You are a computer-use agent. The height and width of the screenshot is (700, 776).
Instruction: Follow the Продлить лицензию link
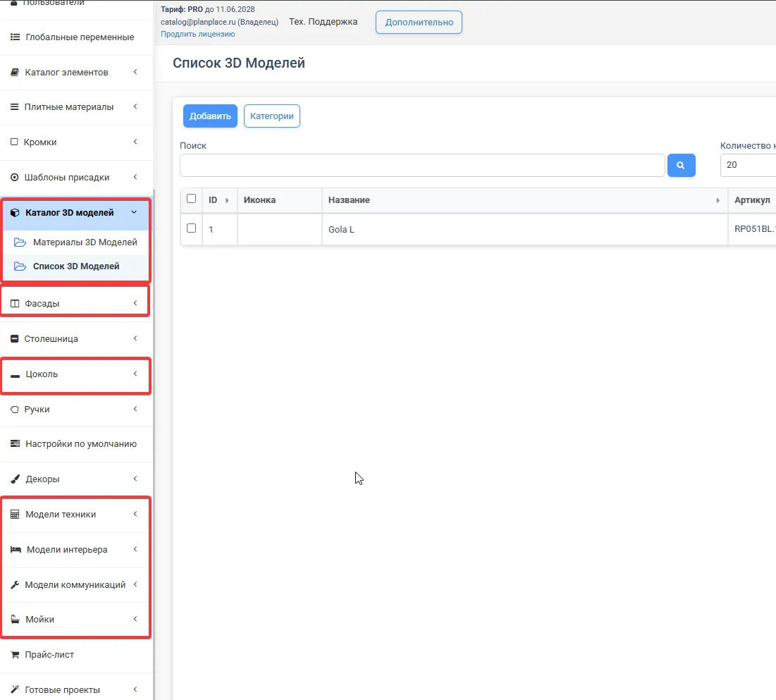click(x=198, y=34)
